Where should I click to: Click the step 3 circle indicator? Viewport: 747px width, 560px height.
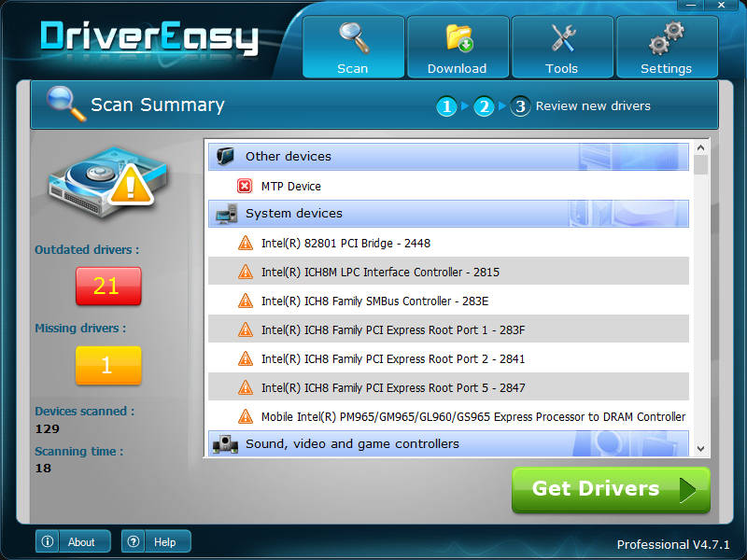tap(520, 106)
